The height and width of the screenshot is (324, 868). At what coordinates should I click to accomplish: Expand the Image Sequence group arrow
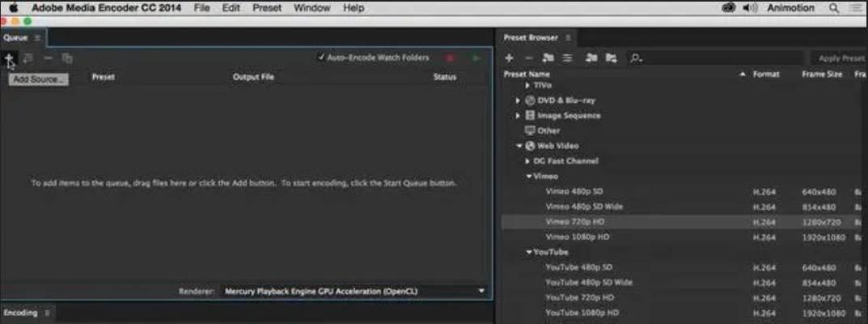coord(519,116)
